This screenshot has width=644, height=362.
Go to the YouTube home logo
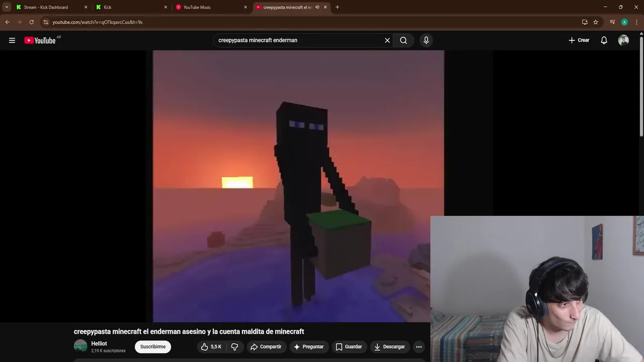click(40, 40)
